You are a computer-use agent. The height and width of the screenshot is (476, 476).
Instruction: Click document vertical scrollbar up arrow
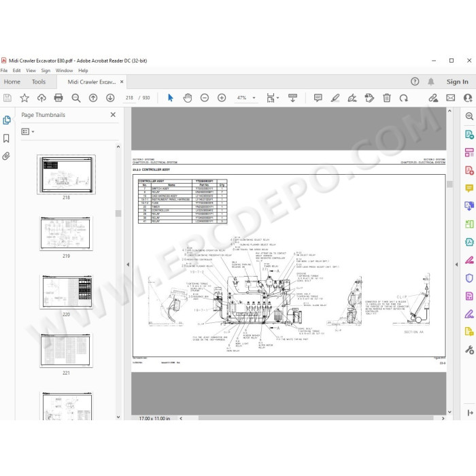(x=449, y=111)
